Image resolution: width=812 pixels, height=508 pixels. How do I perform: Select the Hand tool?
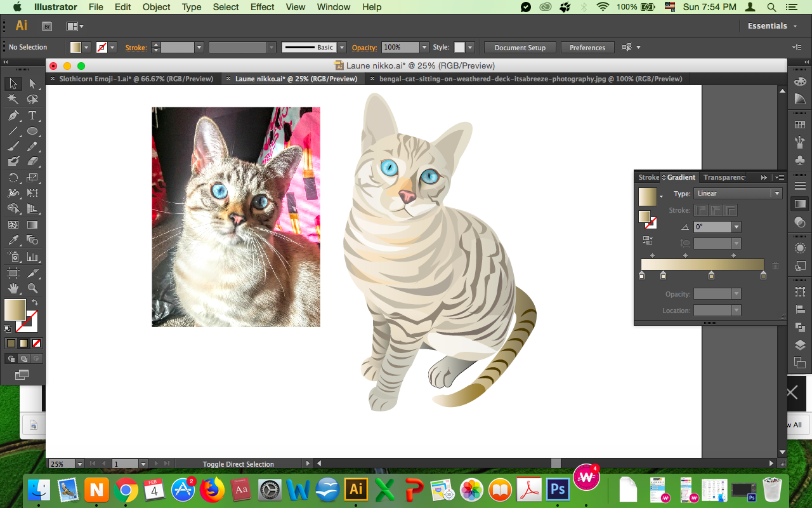(x=13, y=289)
